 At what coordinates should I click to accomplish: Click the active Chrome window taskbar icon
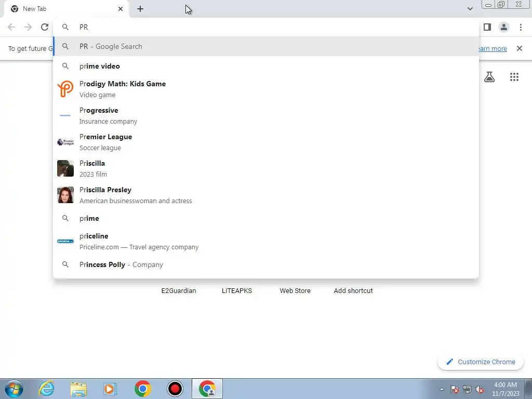(207, 389)
